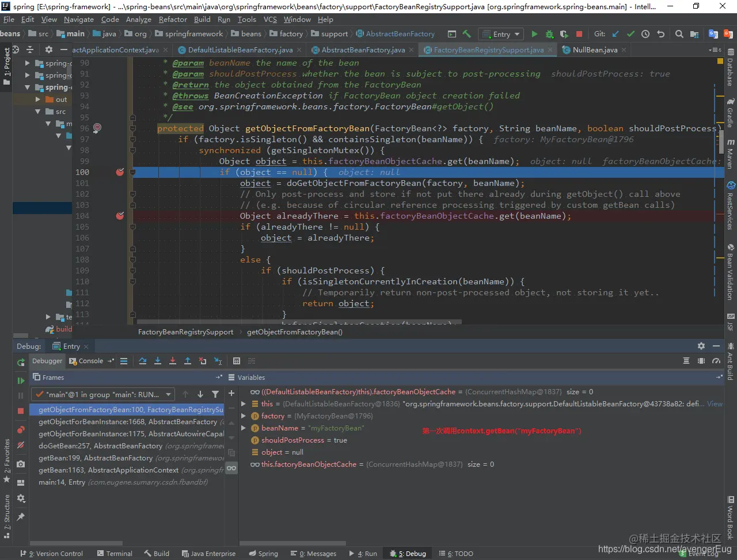Toggle Mute Breakpoints in the debug sidebar

(21, 445)
